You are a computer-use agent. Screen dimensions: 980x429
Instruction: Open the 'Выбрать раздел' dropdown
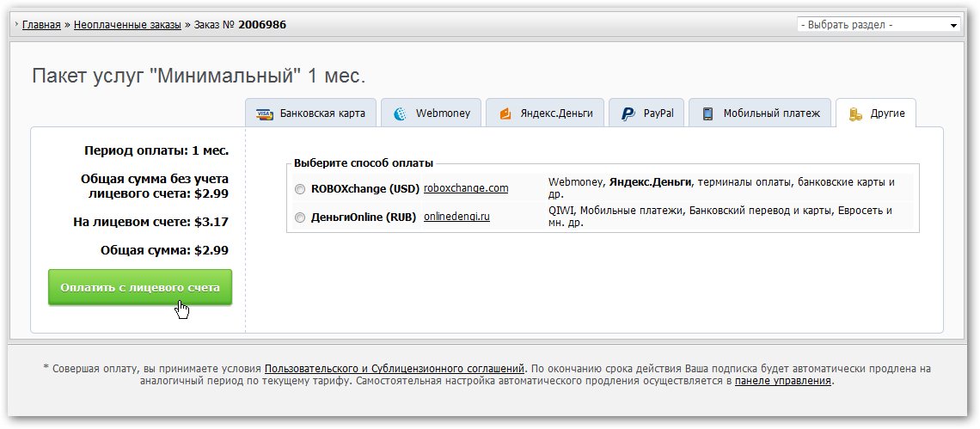pos(879,25)
